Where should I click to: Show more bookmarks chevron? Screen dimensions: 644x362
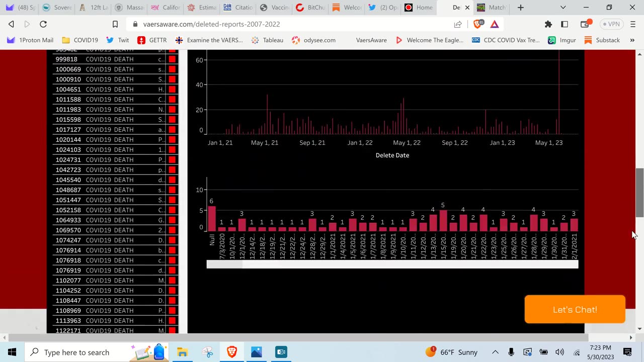632,40
